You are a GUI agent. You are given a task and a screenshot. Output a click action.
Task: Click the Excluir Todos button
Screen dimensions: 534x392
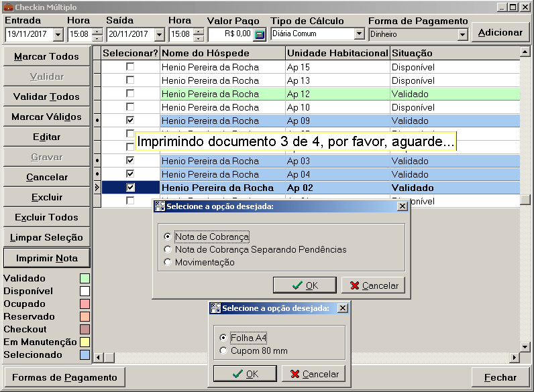point(47,217)
